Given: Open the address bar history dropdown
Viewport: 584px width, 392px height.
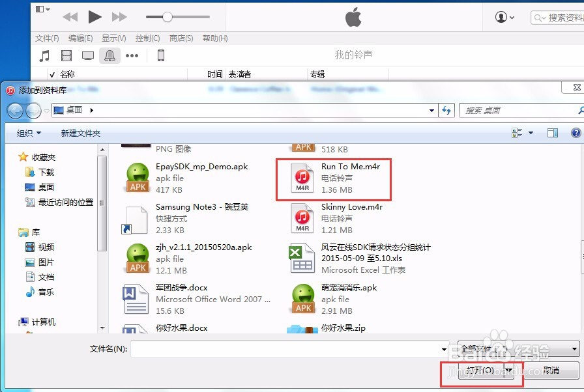Looking at the screenshot, I should click(431, 111).
